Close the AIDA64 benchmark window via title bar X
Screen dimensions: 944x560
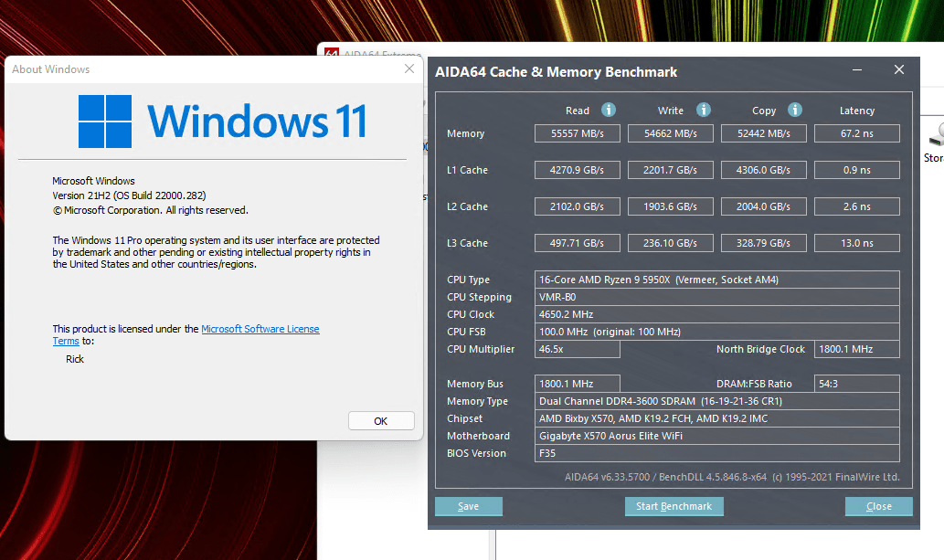(x=899, y=69)
